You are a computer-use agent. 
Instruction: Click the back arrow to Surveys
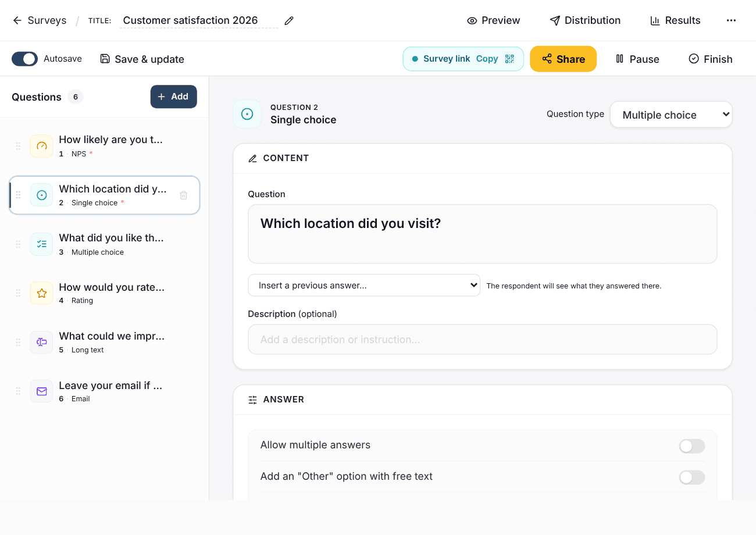(x=17, y=20)
